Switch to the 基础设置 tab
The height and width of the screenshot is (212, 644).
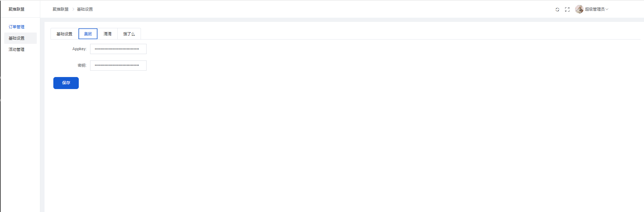(x=64, y=34)
